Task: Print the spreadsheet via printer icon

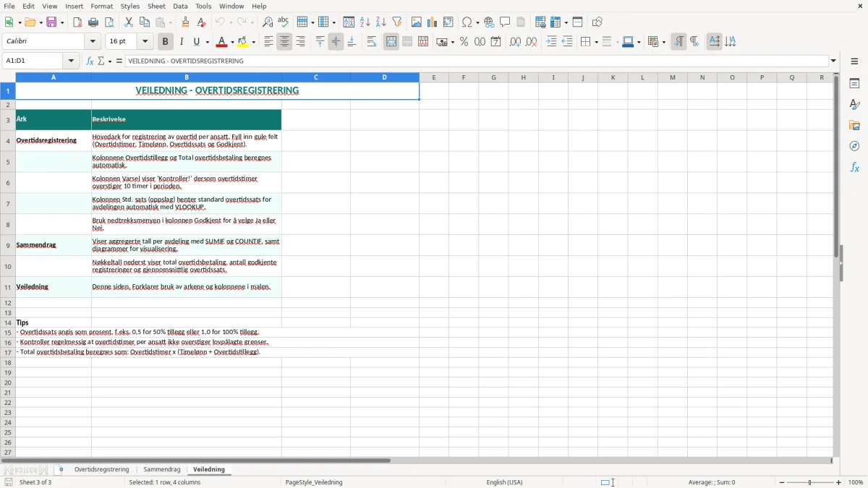Action: (93, 22)
